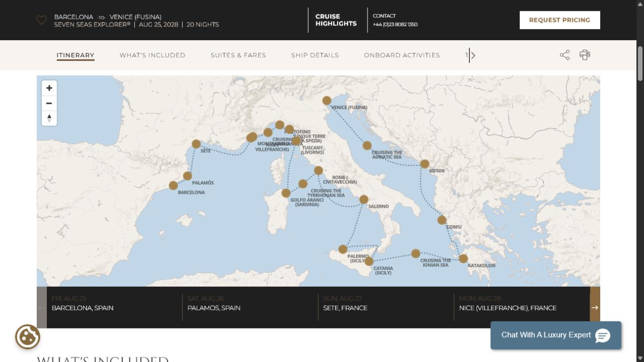Click the Salerno map marker
This screenshot has width=644, height=362.
click(x=363, y=199)
